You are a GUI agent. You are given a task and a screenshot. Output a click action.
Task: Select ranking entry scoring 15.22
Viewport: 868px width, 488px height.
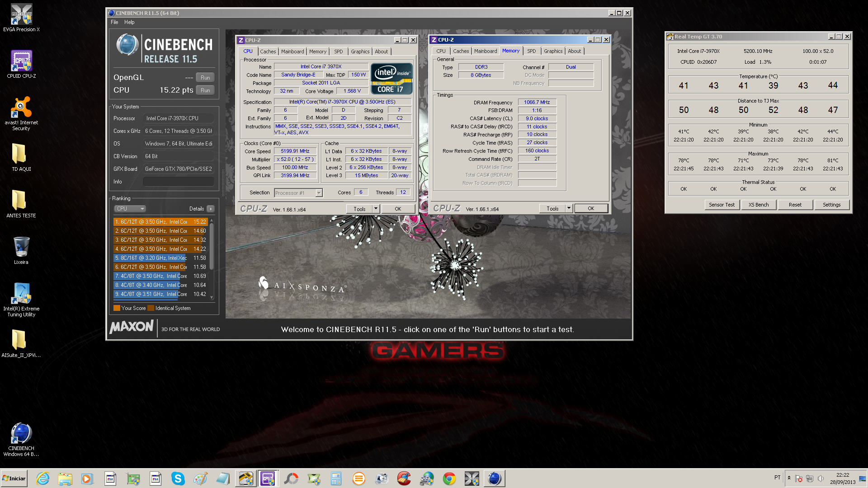pos(160,222)
